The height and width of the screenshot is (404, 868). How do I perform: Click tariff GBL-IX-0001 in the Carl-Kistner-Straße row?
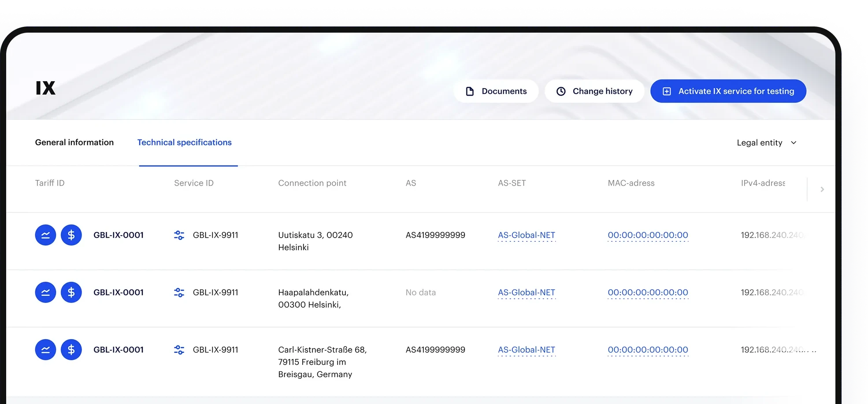[x=119, y=350]
